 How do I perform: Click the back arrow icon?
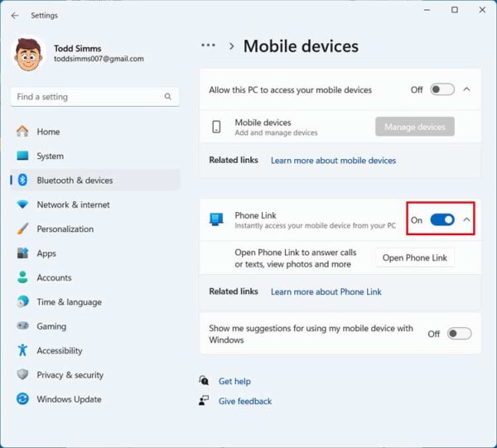coord(15,16)
